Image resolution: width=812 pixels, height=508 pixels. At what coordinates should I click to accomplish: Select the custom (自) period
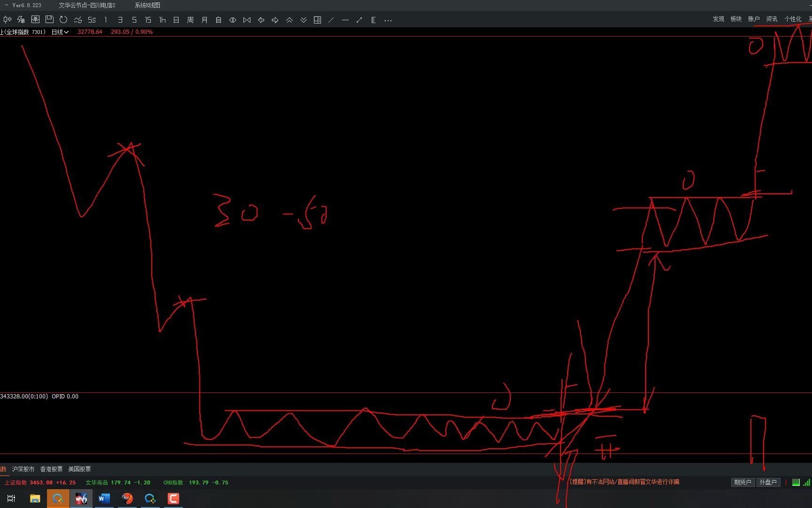(x=219, y=20)
